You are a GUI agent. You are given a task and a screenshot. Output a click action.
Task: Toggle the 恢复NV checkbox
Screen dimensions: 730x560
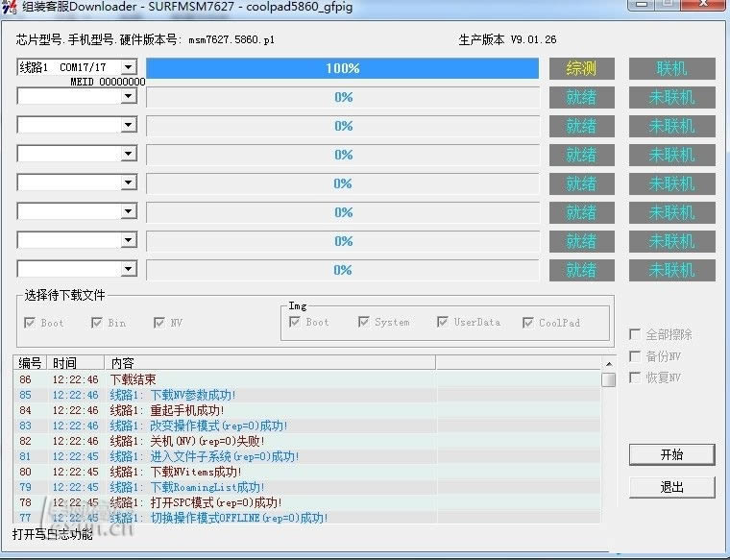[x=635, y=377]
